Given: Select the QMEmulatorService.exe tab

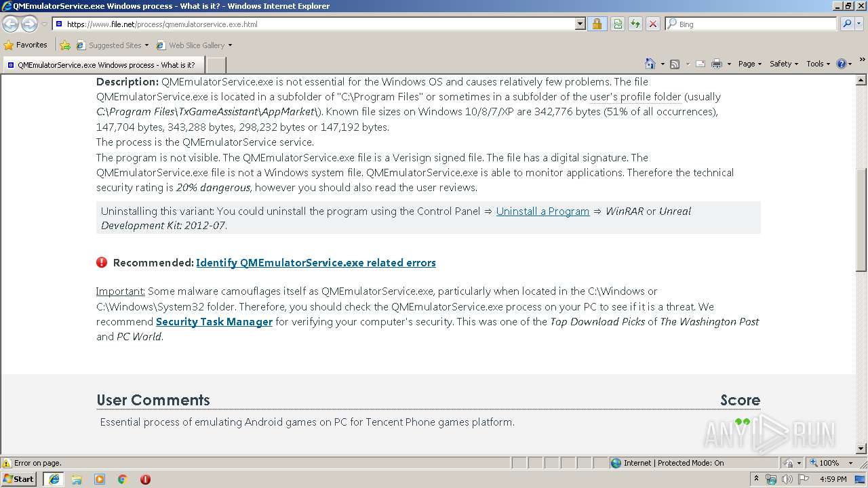Looking at the screenshot, I should click(x=102, y=65).
